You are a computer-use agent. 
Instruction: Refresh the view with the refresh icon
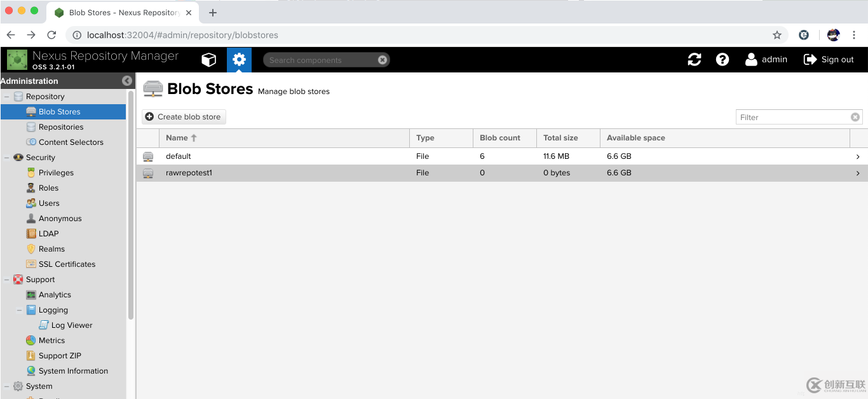point(695,59)
